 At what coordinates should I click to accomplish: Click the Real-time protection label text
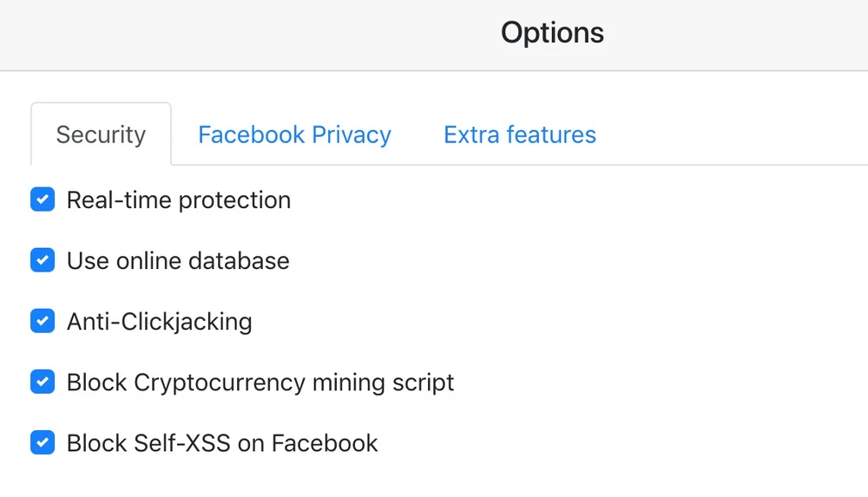tap(178, 200)
